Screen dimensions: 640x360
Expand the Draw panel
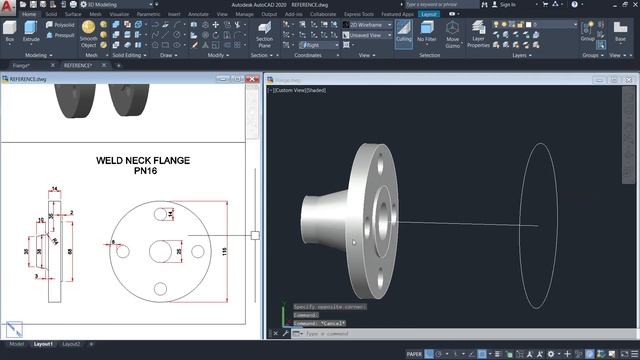tap(168, 55)
